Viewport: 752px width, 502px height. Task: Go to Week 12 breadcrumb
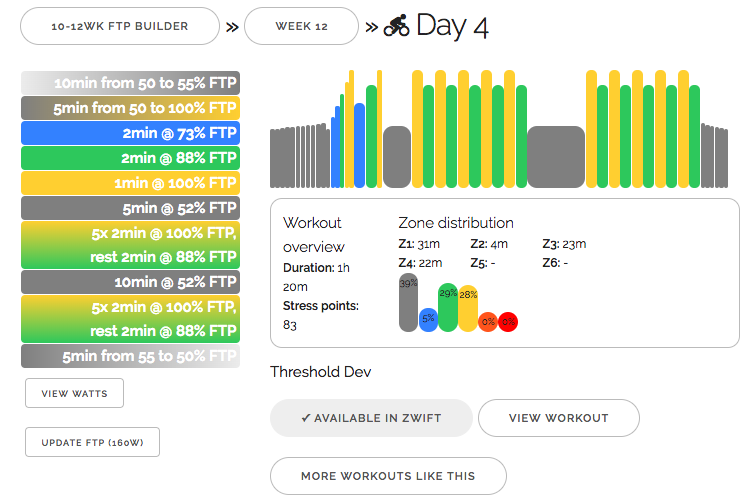click(x=301, y=27)
